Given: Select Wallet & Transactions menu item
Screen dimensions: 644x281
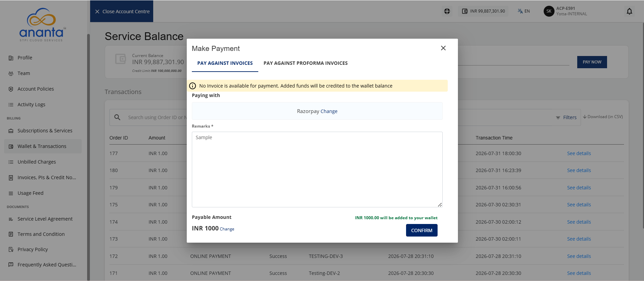Looking at the screenshot, I should click(43, 146).
